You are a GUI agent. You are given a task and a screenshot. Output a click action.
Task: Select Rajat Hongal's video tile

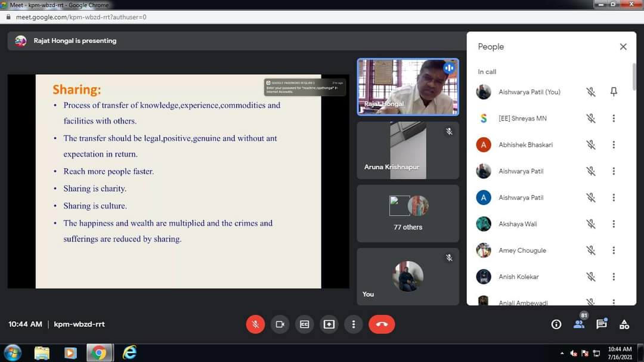pos(408,87)
